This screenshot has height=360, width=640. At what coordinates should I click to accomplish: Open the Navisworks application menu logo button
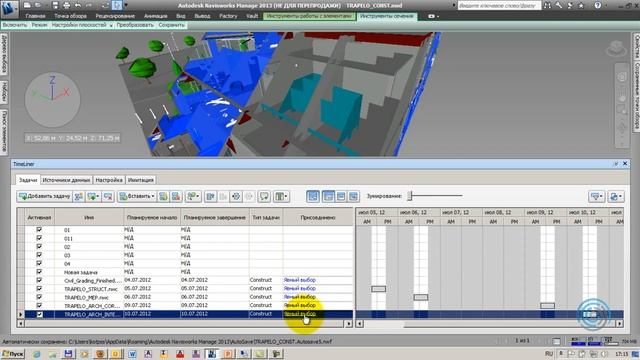pos(9,8)
